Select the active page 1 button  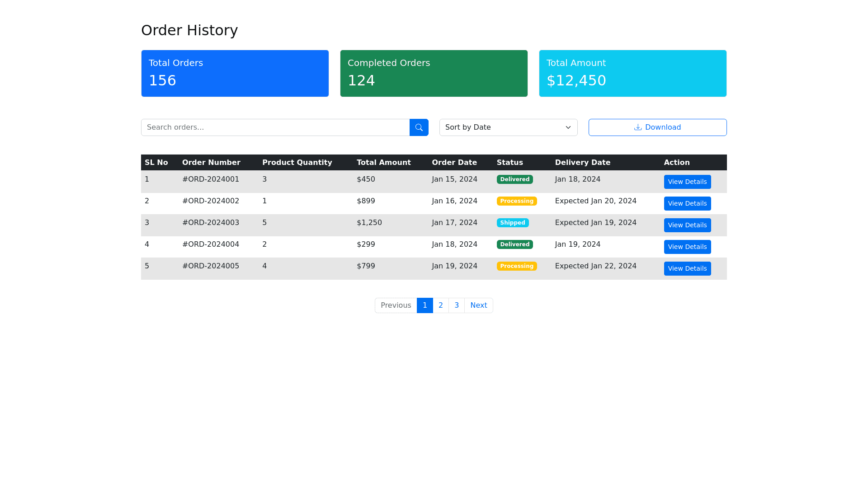425,305
